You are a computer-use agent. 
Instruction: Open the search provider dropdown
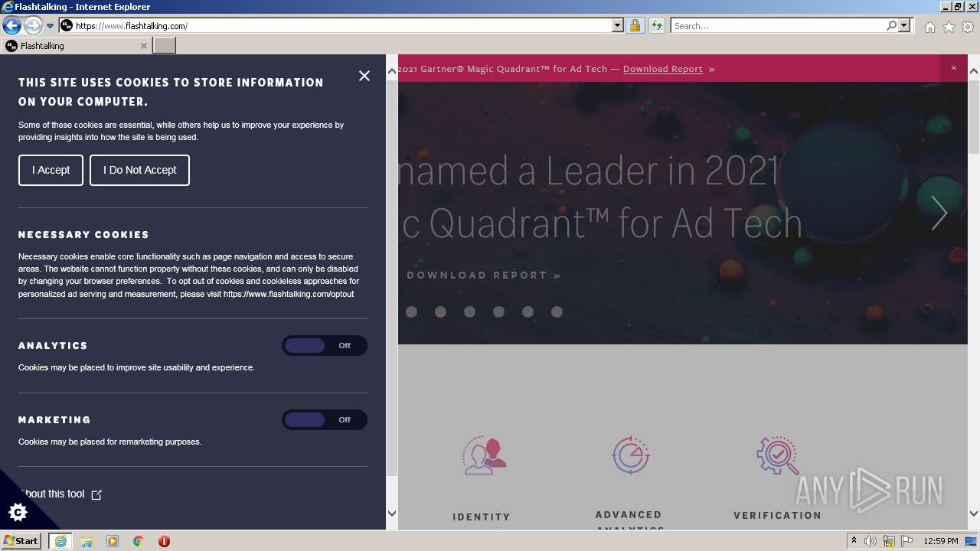pyautogui.click(x=904, y=26)
